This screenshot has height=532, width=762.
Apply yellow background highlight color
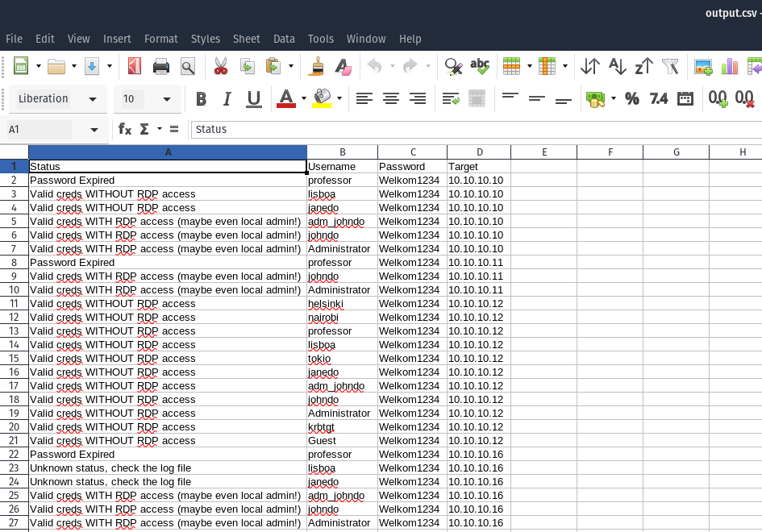tap(322, 99)
